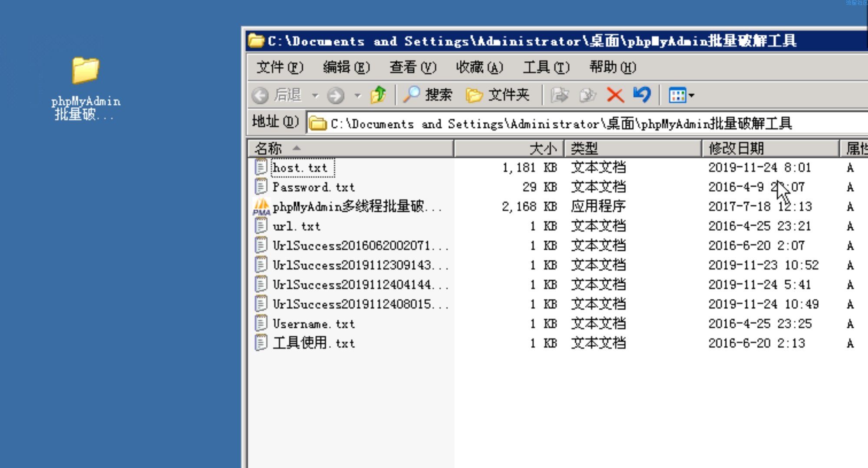Click the document icon of UrlSuccess201911240801
This screenshot has width=868, height=468.
coord(261,304)
